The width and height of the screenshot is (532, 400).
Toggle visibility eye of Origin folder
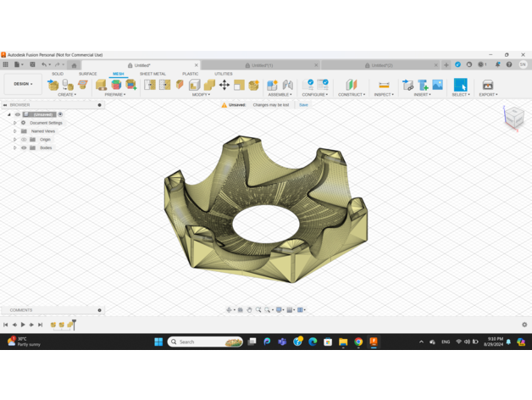[x=24, y=139]
